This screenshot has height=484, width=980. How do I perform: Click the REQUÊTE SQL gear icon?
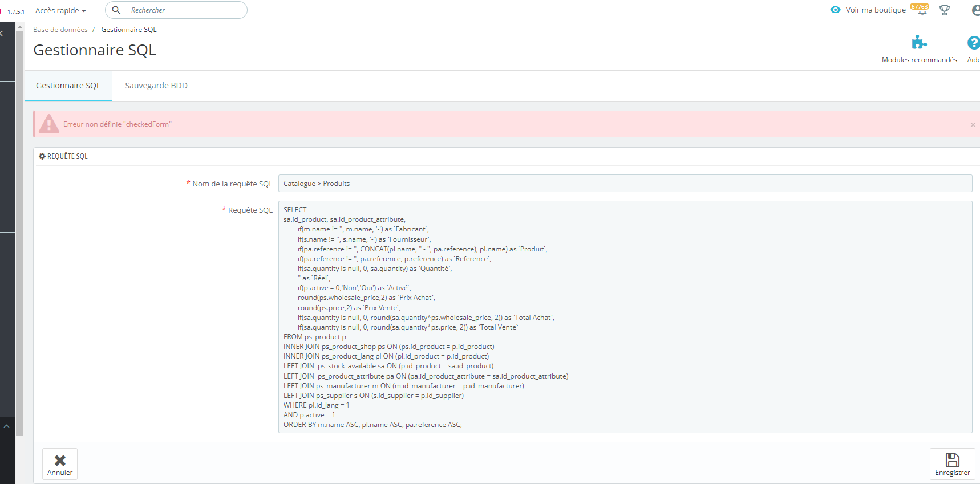click(42, 156)
